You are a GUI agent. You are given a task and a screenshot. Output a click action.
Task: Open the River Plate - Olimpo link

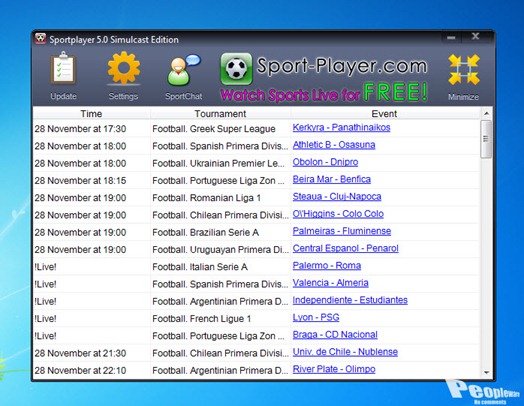click(x=334, y=369)
